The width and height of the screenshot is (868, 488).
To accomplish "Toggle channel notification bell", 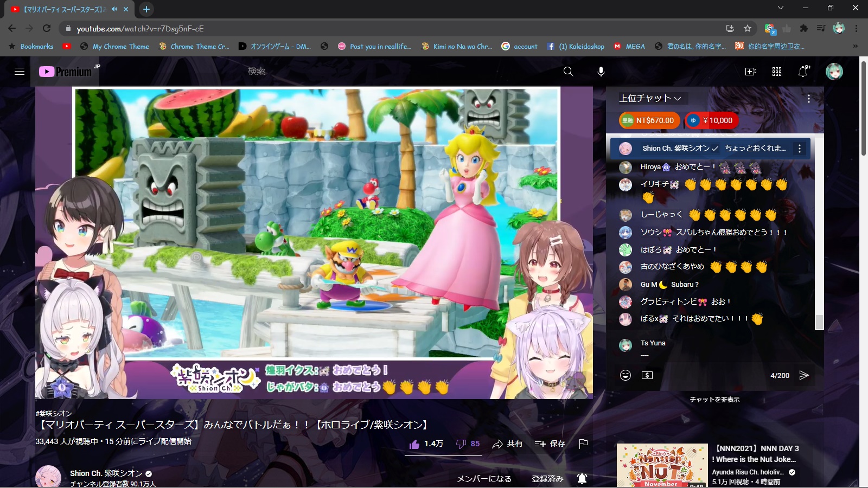I will [x=582, y=478].
